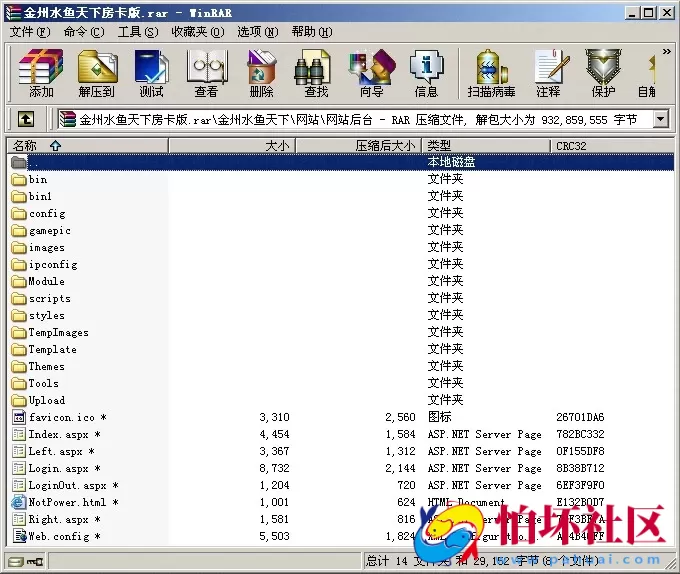The height and width of the screenshot is (574, 680).
Task: Select the bin folder
Action: tap(29, 179)
